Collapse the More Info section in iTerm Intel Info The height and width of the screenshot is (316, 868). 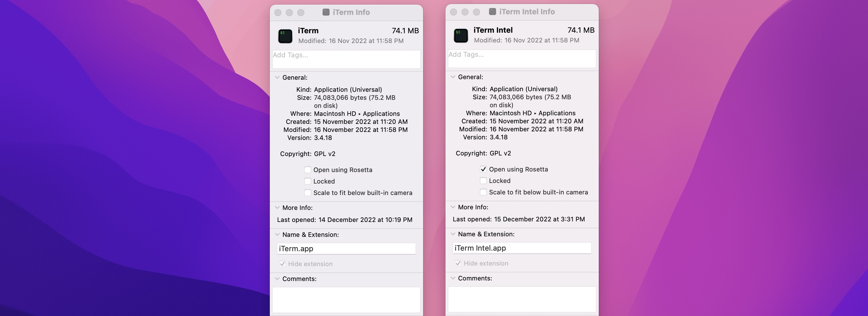[453, 207]
